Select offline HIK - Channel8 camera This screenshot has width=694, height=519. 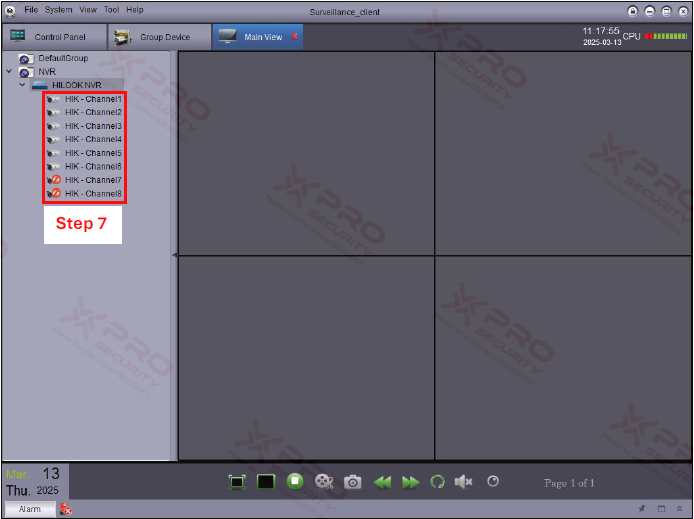(x=93, y=194)
